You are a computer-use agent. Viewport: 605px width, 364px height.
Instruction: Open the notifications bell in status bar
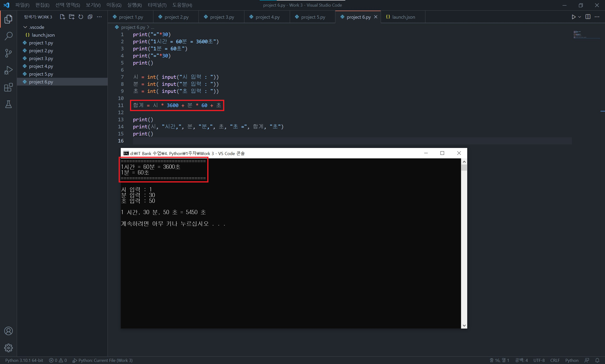pos(597,360)
